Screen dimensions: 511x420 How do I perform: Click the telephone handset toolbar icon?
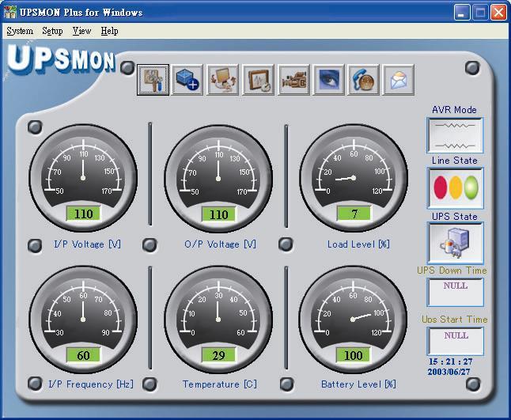tap(363, 81)
